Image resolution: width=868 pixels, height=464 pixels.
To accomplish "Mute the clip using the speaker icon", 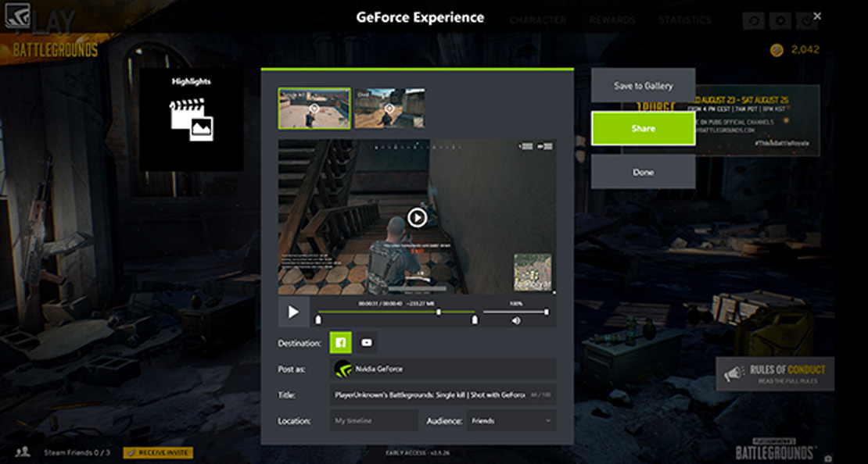I will 515,321.
